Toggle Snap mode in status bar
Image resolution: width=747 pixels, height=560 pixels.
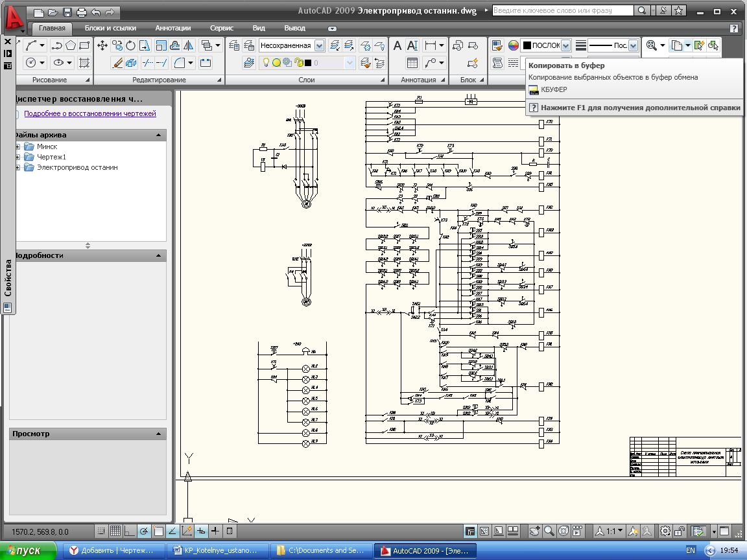tap(101, 531)
